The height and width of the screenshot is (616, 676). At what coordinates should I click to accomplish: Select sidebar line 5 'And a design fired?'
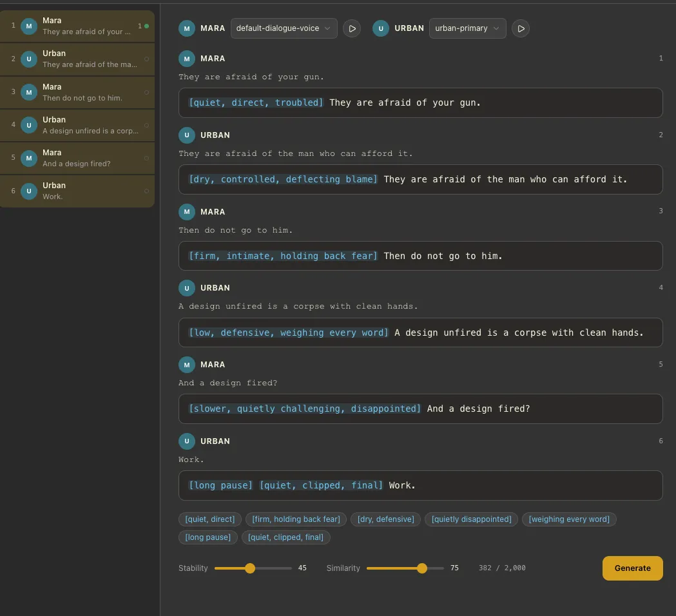coord(77,159)
